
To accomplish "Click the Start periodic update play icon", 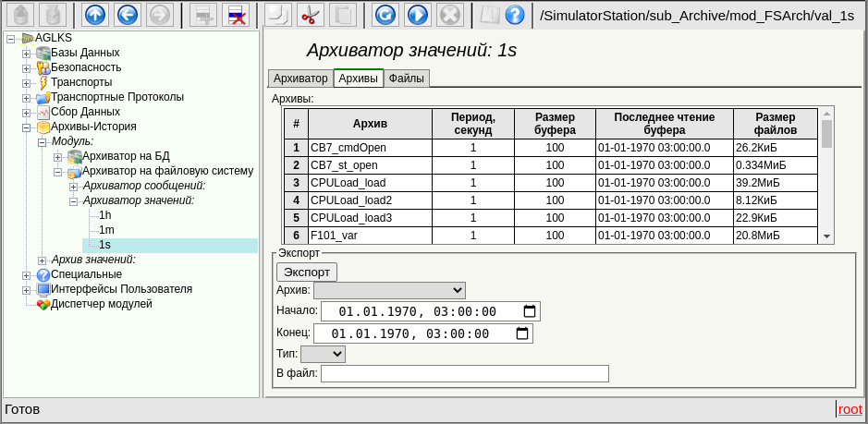I will click(417, 15).
